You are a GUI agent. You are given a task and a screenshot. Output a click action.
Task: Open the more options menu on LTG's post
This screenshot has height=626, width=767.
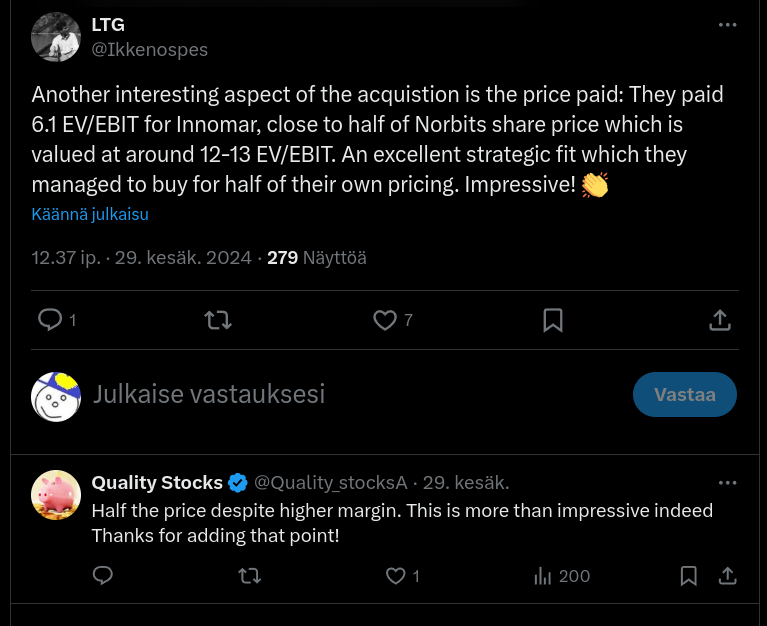(x=728, y=25)
